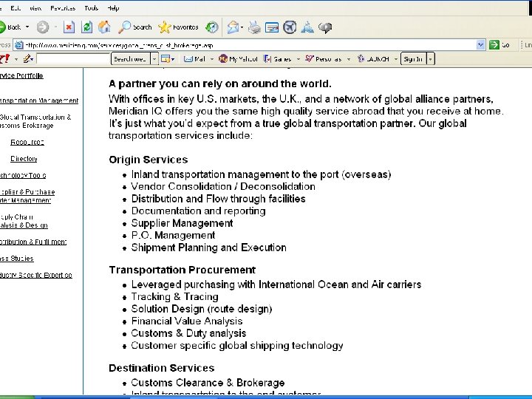Click 'Customs Clearance & Brokerage' bullet text

click(208, 383)
